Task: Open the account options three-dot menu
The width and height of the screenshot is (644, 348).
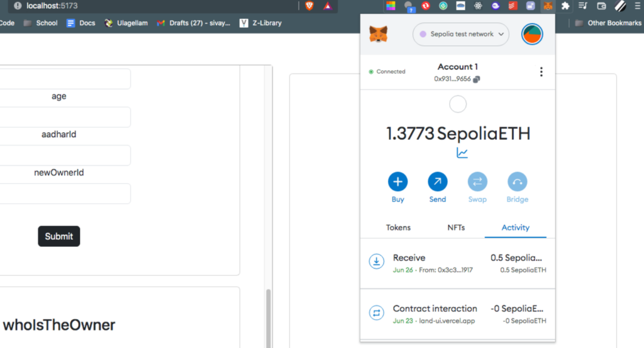Action: tap(541, 72)
